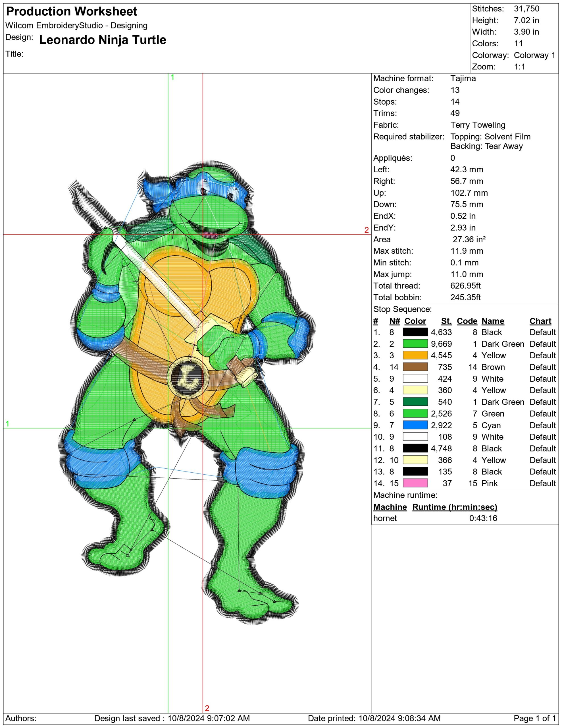The image size is (562, 728).
Task: Click the pale yellow swatch in stop 12
Action: coord(415,460)
